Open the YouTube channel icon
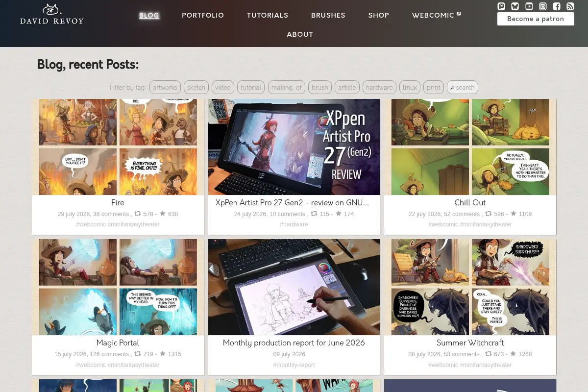Viewport: 588px width, 392px height. click(x=529, y=6)
